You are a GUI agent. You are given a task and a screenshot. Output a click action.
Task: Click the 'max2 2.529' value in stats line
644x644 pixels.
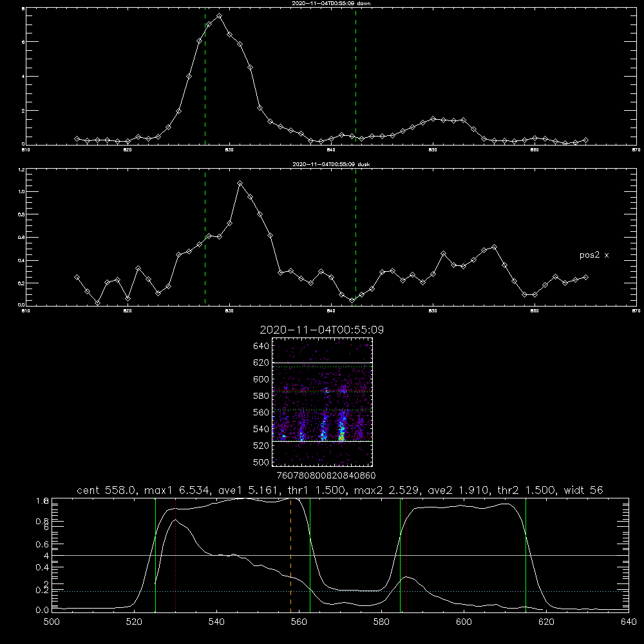(x=386, y=490)
